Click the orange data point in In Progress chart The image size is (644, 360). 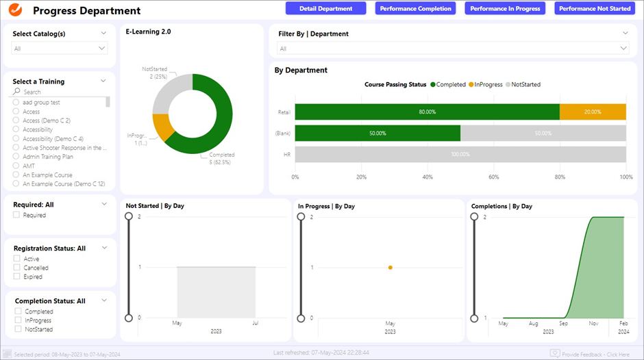[x=390, y=268]
